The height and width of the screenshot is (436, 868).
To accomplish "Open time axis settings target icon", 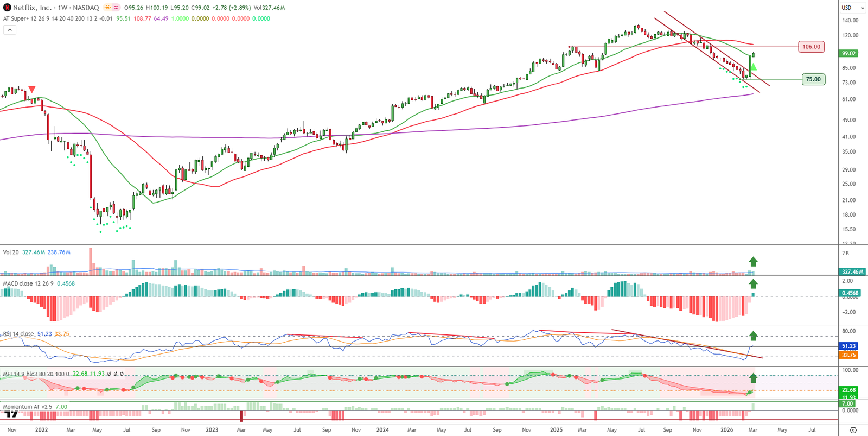I will [x=853, y=430].
